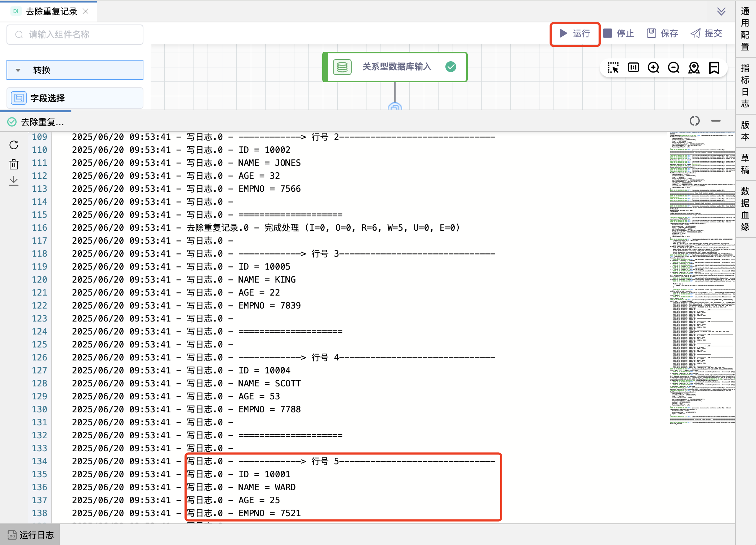Click the zoom out canvas icon

(x=673, y=67)
